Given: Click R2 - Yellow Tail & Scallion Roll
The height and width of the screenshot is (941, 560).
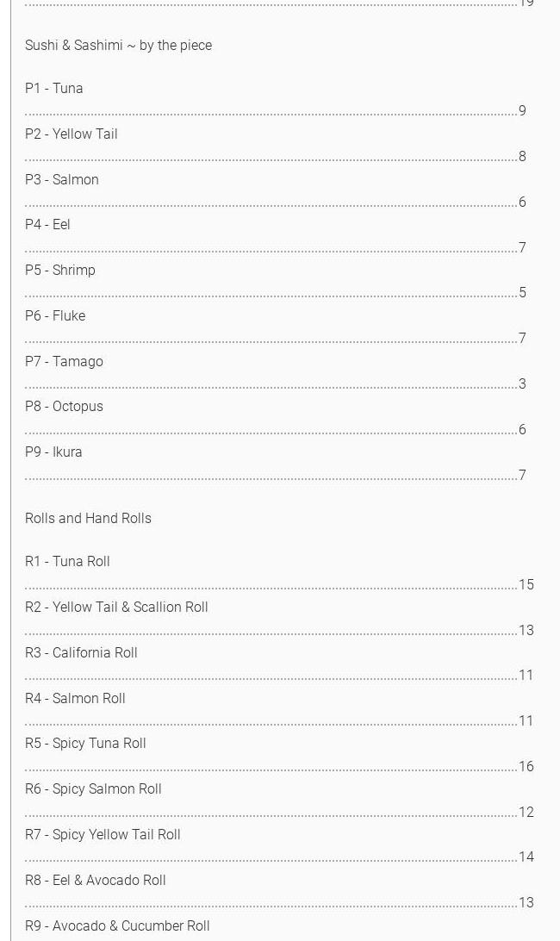Looking at the screenshot, I should tap(116, 608).
